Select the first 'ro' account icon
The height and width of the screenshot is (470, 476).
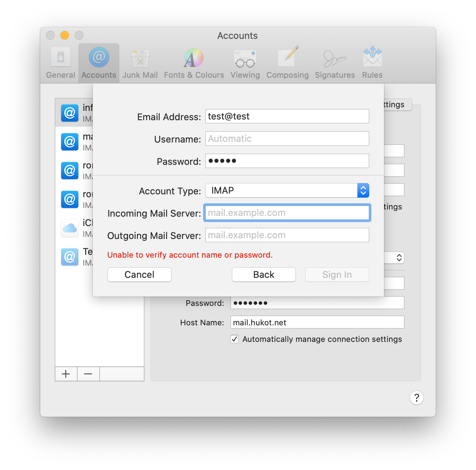[x=70, y=171]
